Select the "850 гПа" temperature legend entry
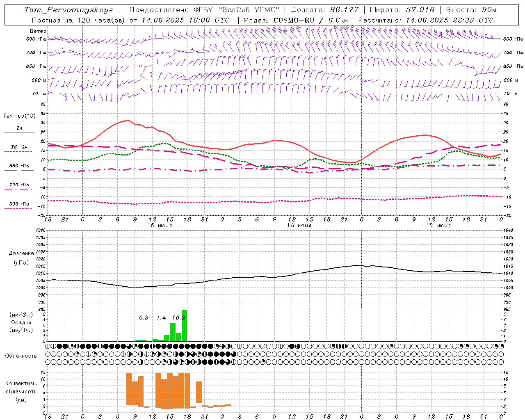The width and height of the screenshot is (525, 420). click(x=19, y=166)
